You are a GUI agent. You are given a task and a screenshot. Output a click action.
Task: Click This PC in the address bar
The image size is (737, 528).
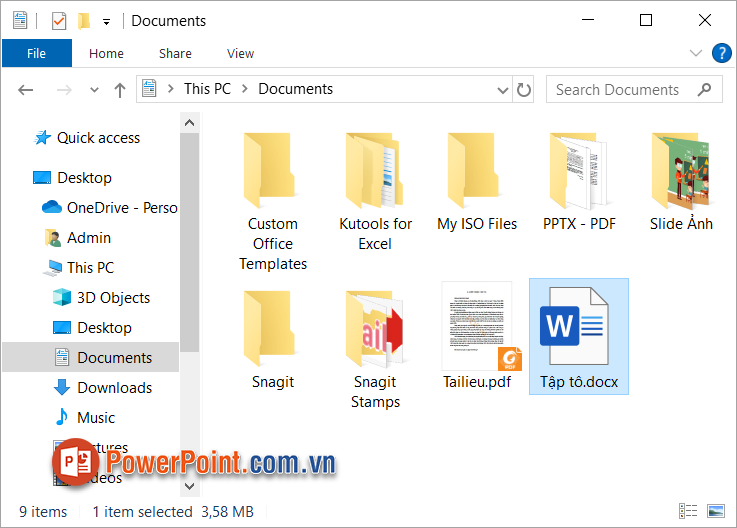pos(207,89)
